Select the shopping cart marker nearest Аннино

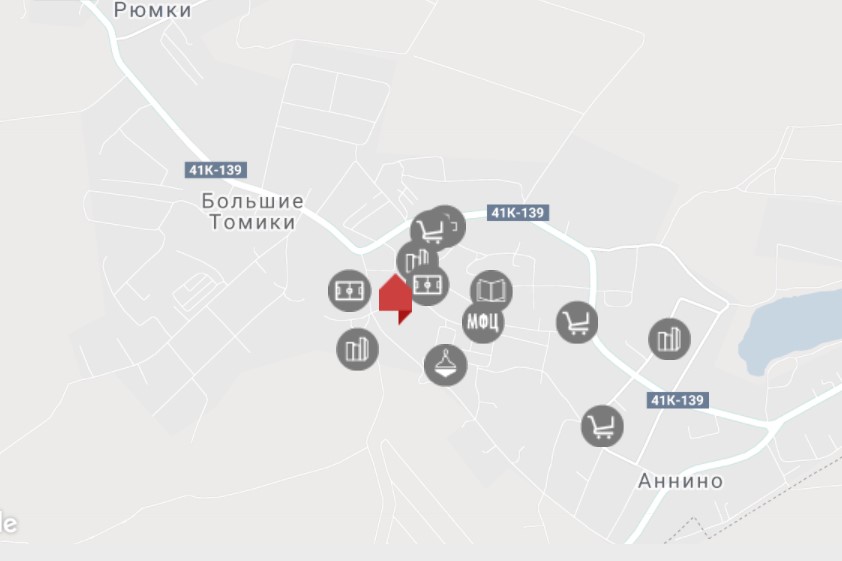[x=603, y=426]
